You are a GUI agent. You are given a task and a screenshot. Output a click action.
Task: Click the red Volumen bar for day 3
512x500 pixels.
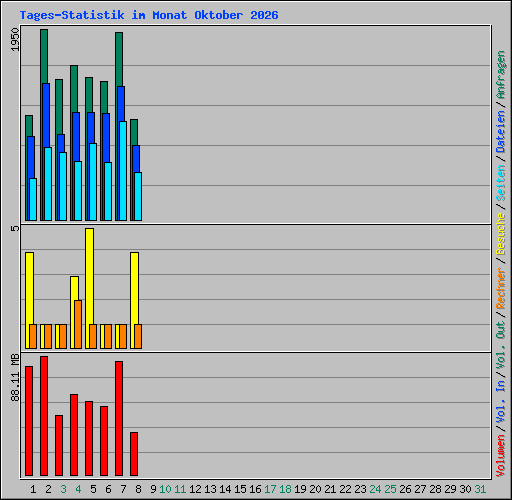click(59, 445)
